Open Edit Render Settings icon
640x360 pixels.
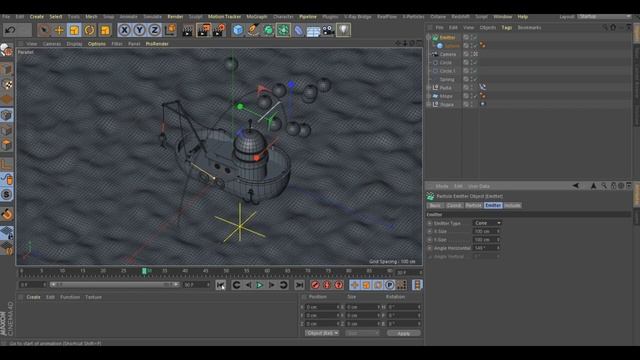(x=219, y=30)
